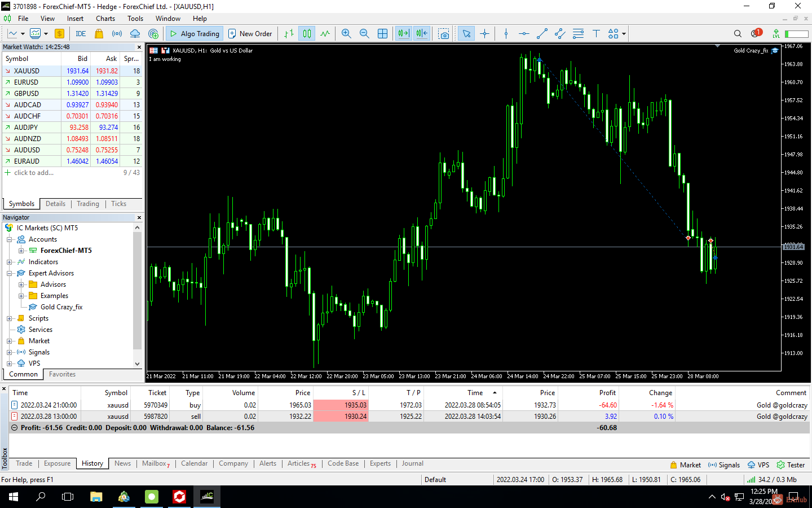Switch to the Details tab in Market Watch
Screen dimensions: 812x508
tap(55, 204)
